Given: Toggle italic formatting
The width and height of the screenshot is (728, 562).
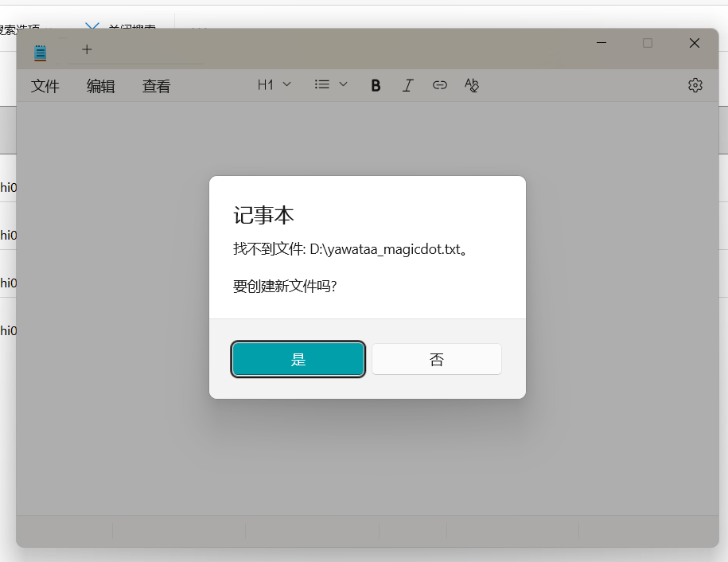Looking at the screenshot, I should point(407,85).
